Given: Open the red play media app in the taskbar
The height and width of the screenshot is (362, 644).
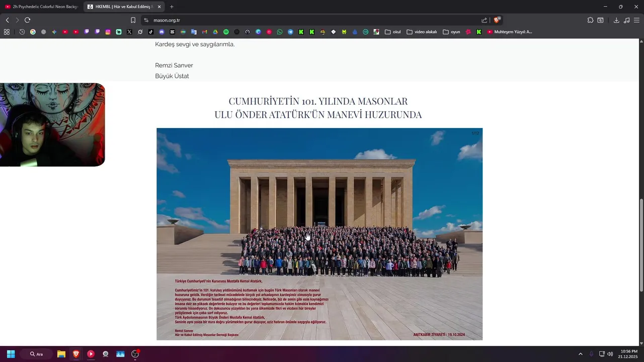Looking at the screenshot, I should pos(91,354).
